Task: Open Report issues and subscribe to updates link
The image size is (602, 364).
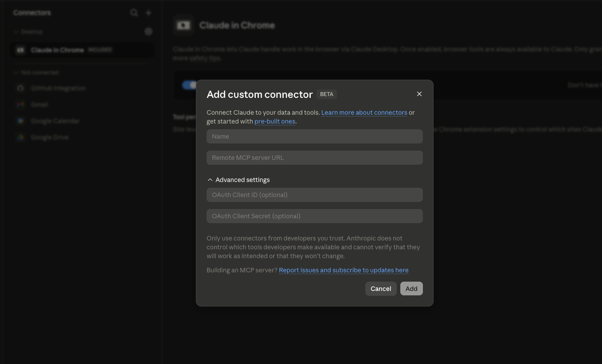Action: (x=344, y=270)
